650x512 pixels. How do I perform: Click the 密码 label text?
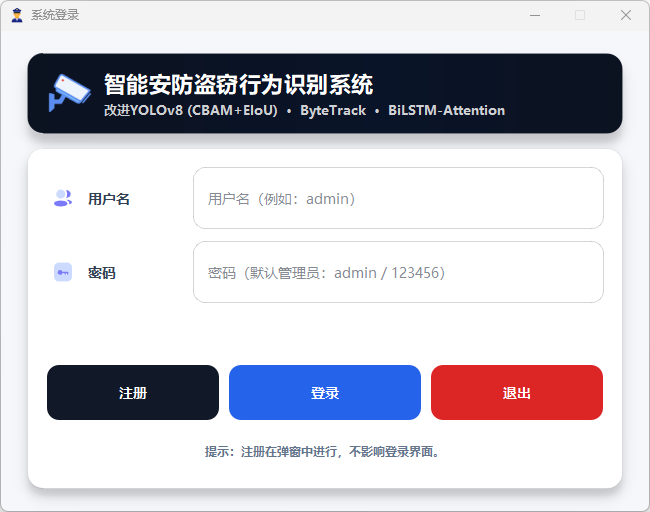tap(102, 273)
